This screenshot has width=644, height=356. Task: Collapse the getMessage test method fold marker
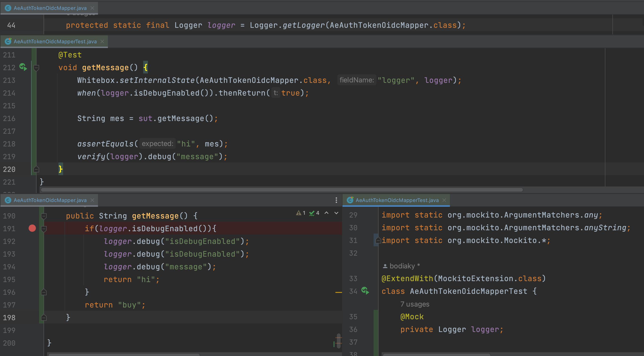36,67
